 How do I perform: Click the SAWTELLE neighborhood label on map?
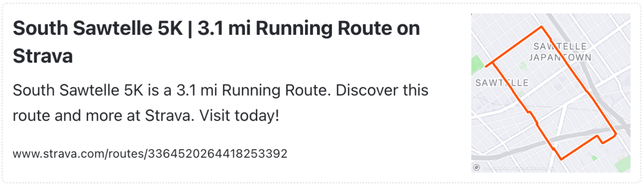501,83
